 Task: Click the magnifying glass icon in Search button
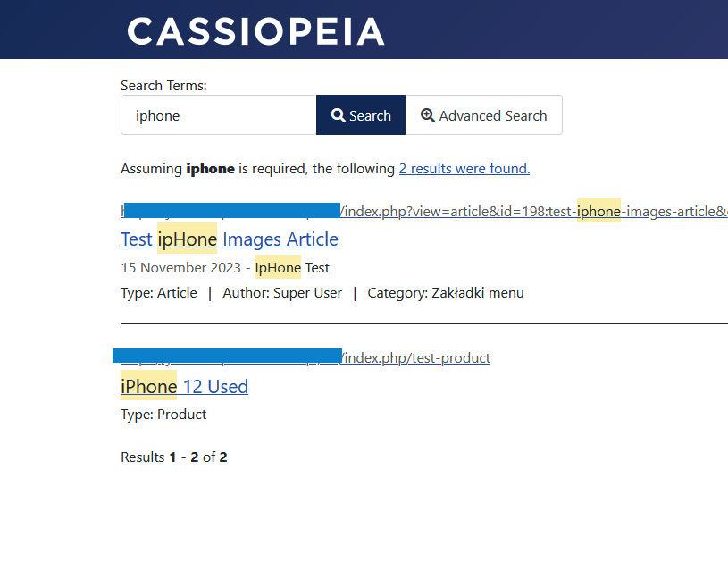pos(339,115)
